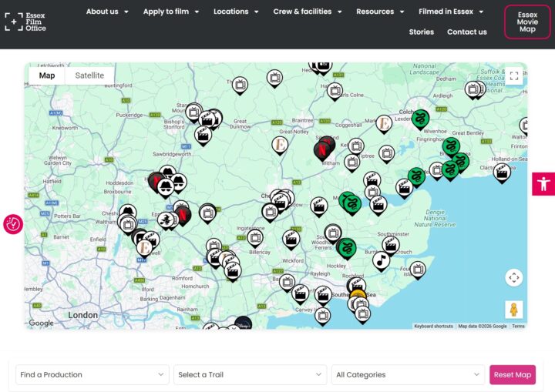Screen dimensions: 555x392
Task: Click the clapperboard marker near Clacton-on-Sea
Action: (502, 173)
